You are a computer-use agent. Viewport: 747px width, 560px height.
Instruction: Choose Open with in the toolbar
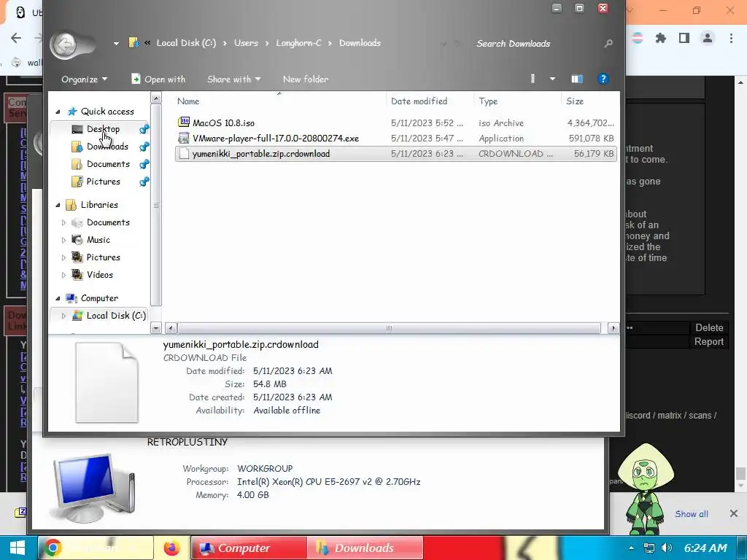coord(158,79)
